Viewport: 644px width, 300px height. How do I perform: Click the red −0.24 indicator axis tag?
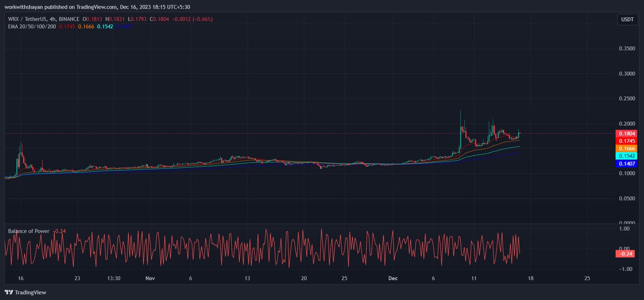[x=625, y=254]
